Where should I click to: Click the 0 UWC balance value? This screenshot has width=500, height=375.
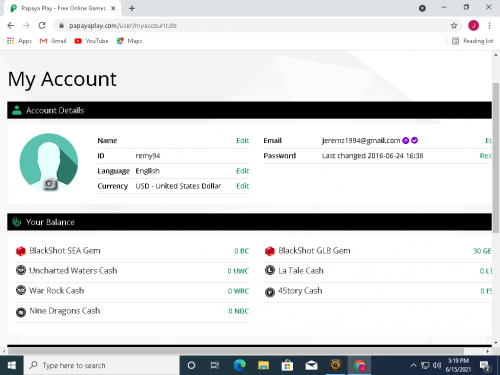click(238, 271)
